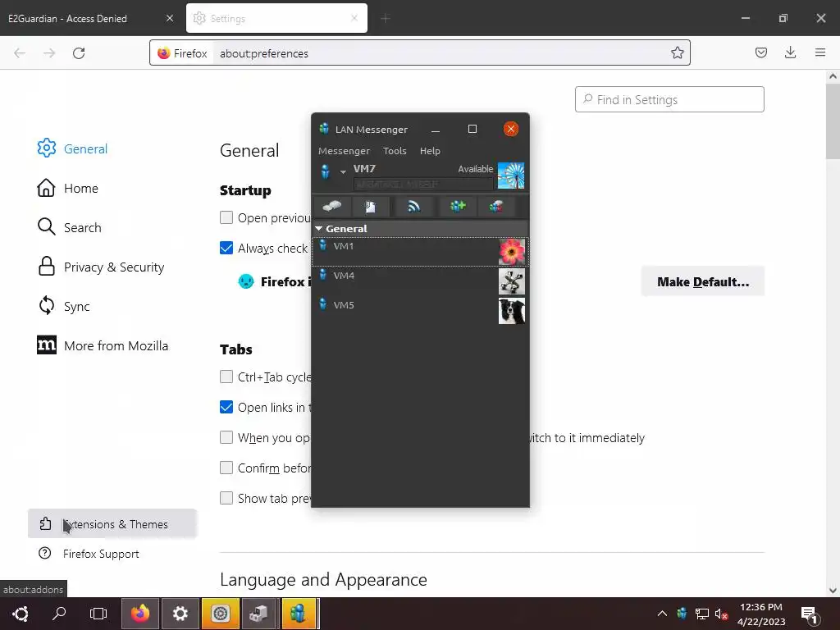Screen dimensions: 840x630
Task: Open the Home settings category
Action: click(67, 188)
